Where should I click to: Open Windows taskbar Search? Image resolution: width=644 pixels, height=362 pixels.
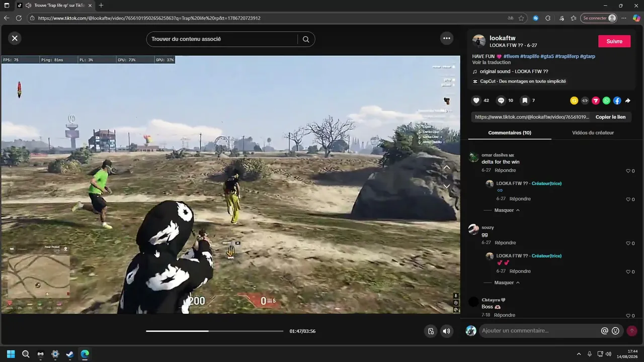coord(26,354)
